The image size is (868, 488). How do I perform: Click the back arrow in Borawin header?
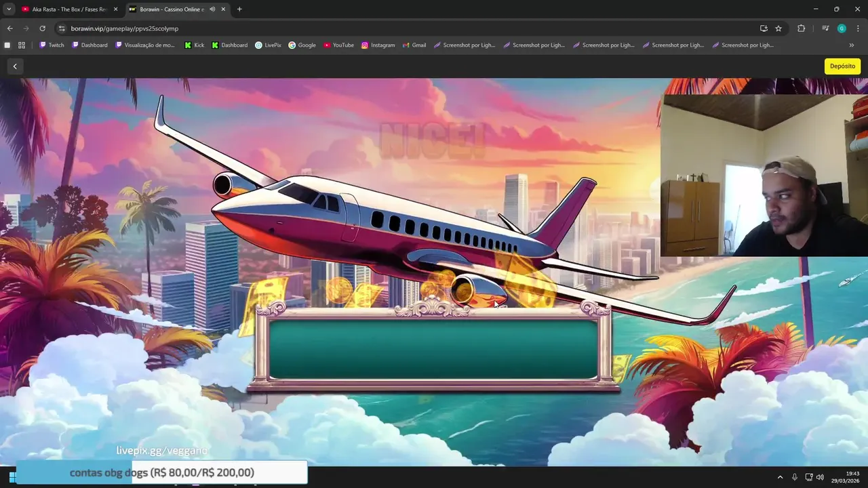tap(15, 66)
